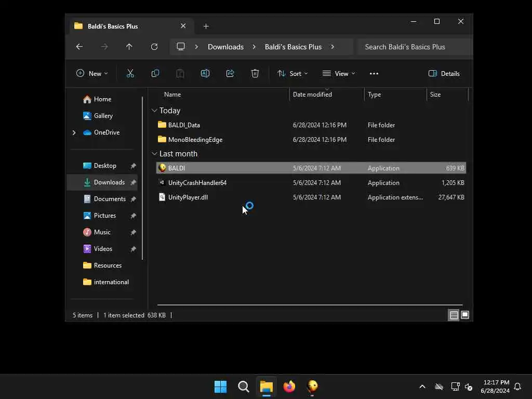Image resolution: width=532 pixels, height=399 pixels.
Task: Switch to details list view icon
Action: [454, 315]
